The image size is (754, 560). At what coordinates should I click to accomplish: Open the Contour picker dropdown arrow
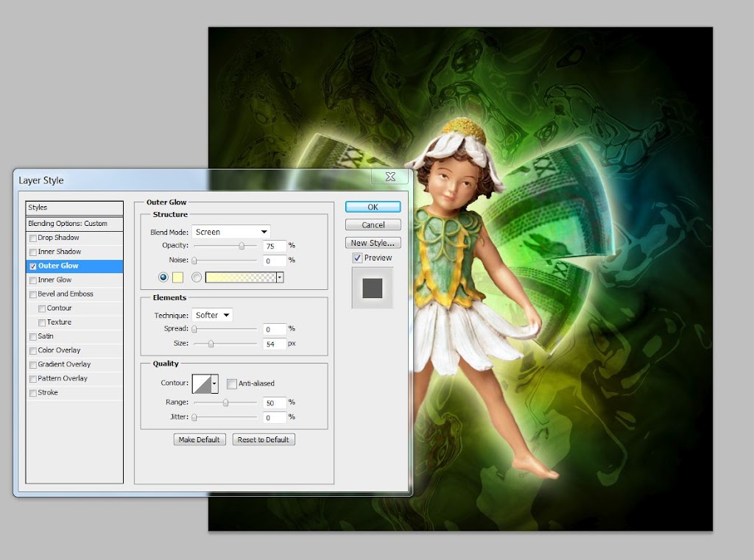pos(214,383)
